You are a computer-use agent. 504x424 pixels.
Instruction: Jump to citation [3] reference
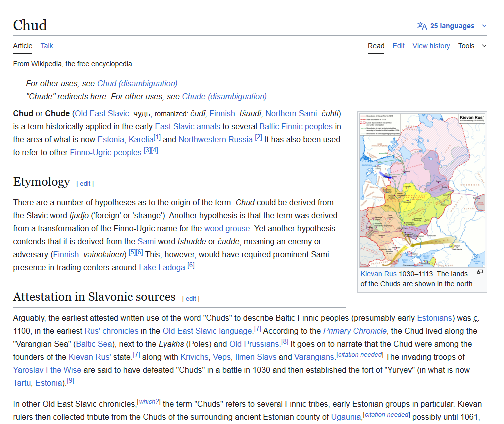147,150
